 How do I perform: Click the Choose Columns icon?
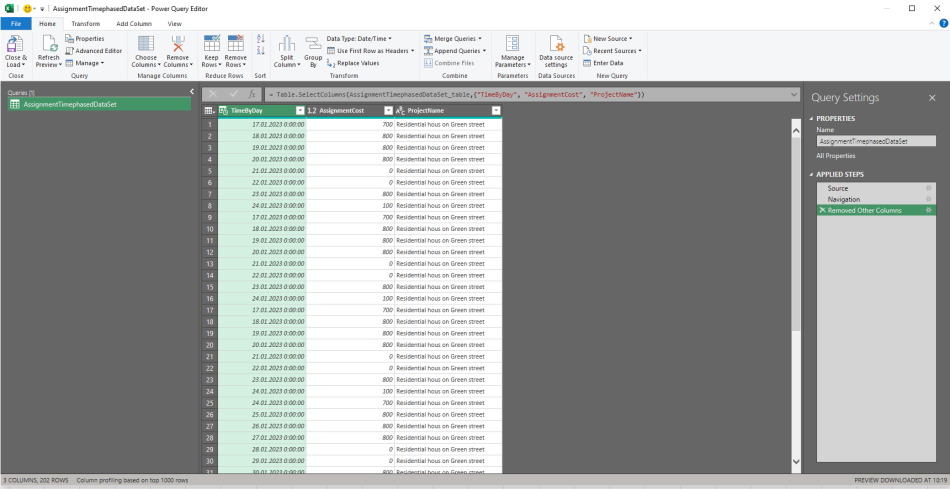coord(146,44)
